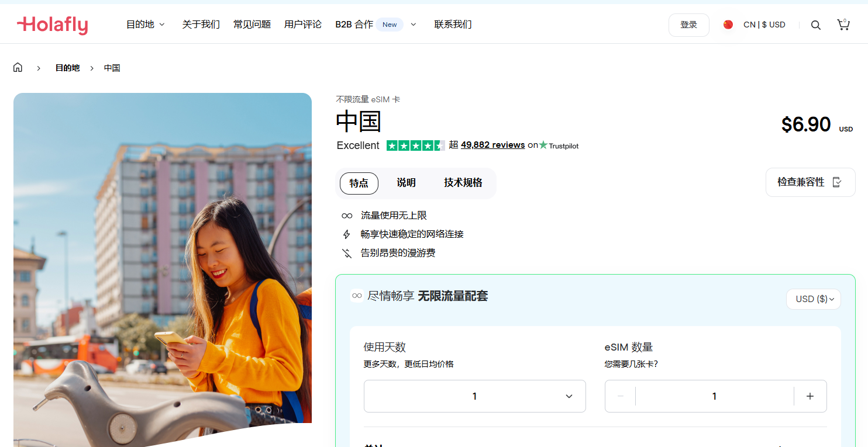The width and height of the screenshot is (868, 447).
Task: Decrease eSIM quantity with minus button
Action: coord(621,396)
